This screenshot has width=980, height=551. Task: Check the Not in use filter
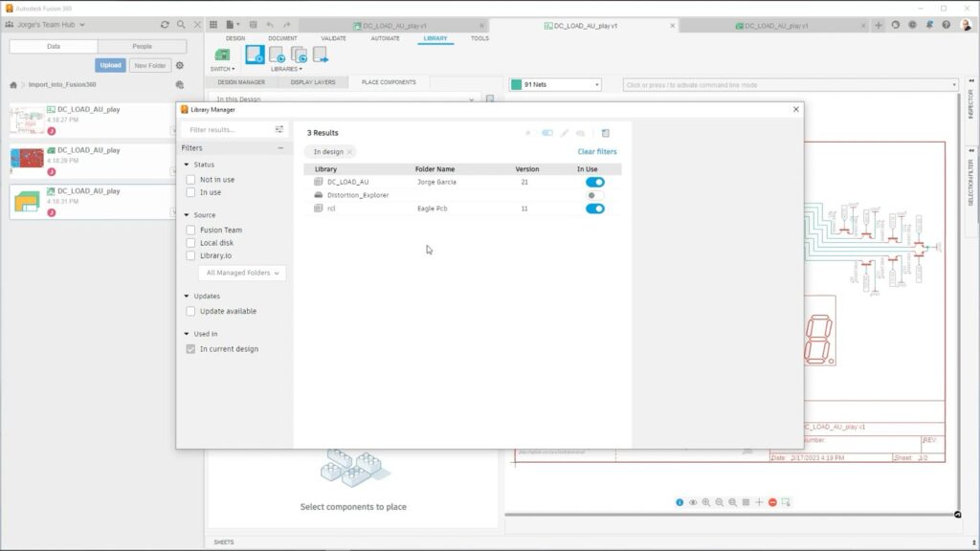[190, 179]
